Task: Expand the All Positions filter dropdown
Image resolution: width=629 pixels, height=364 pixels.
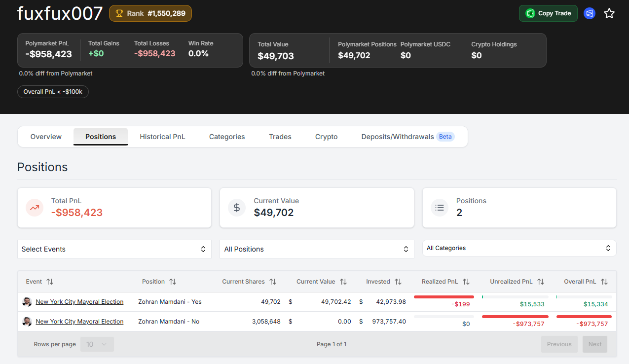Action: (x=316, y=249)
